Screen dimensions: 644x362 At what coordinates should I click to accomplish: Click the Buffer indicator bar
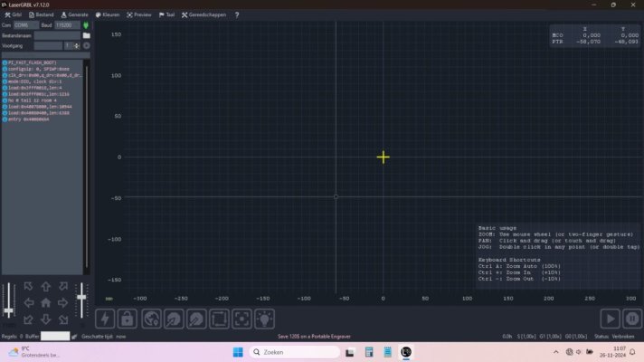pos(55,336)
